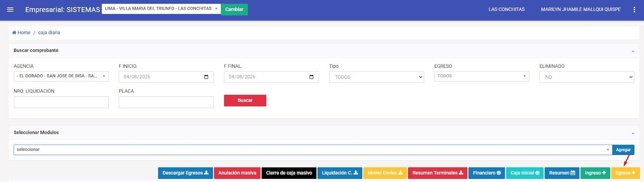Screen dimensions: 644x182
Task: Open the Financiero module
Action: 487,173
